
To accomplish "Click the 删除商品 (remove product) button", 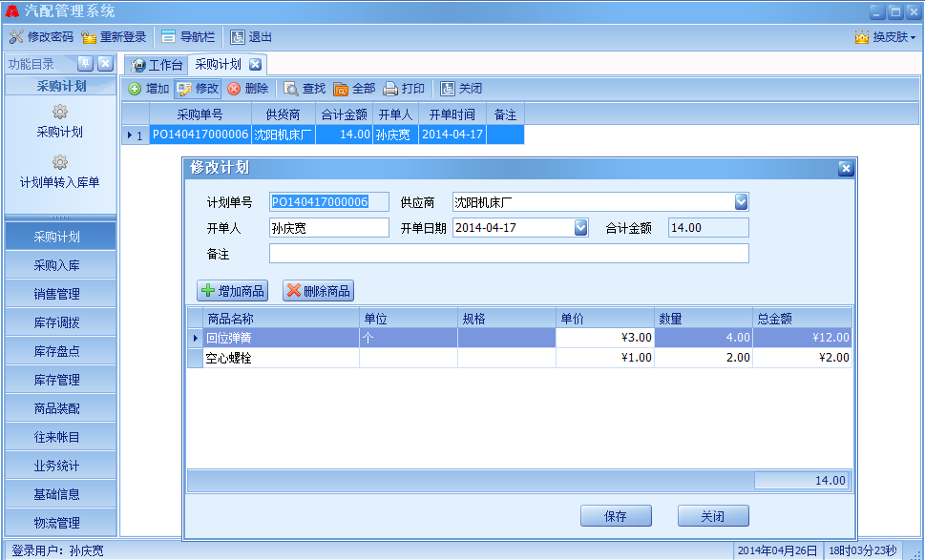I will (x=318, y=291).
